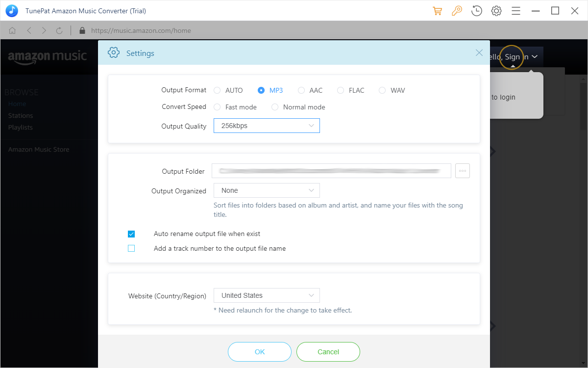Open the shopping cart purchase icon
Viewport: 588px width, 368px height.
pos(437,11)
